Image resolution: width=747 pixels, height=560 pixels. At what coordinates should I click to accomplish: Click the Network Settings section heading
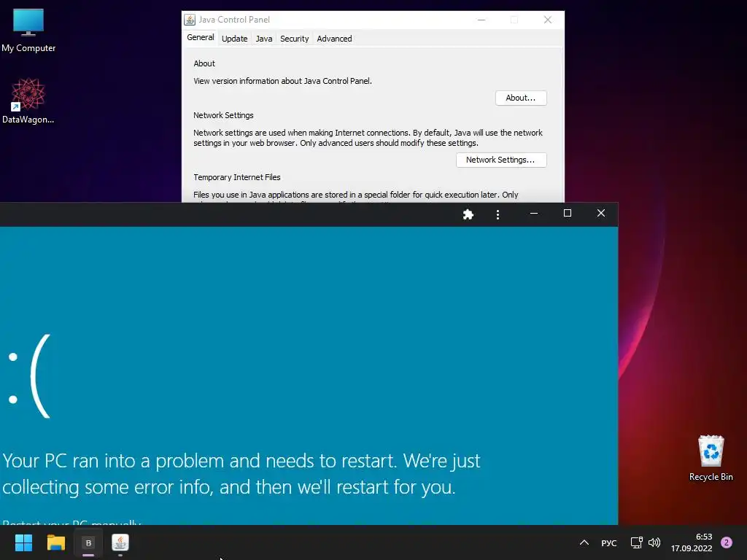(223, 115)
